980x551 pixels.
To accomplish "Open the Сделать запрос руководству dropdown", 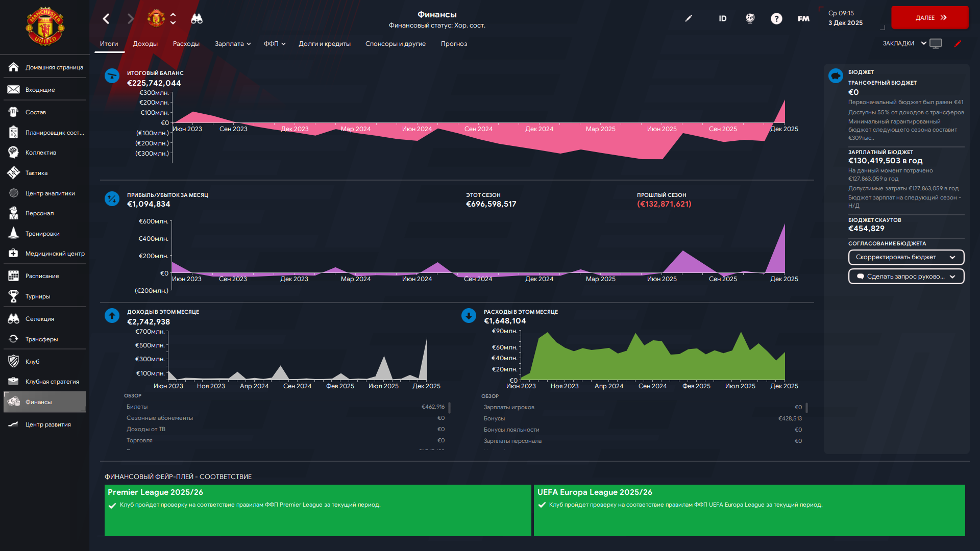I will point(905,277).
